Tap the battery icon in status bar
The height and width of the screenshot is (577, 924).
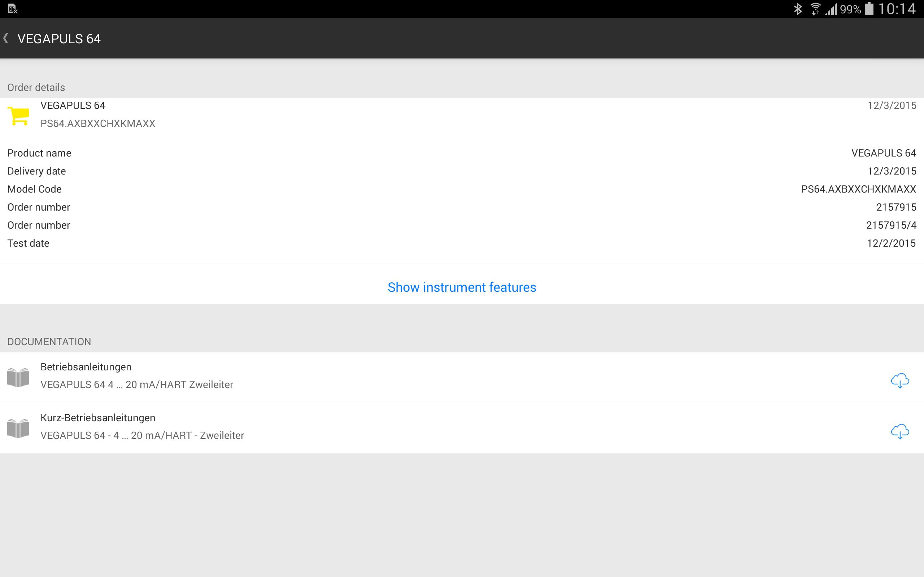(x=869, y=9)
